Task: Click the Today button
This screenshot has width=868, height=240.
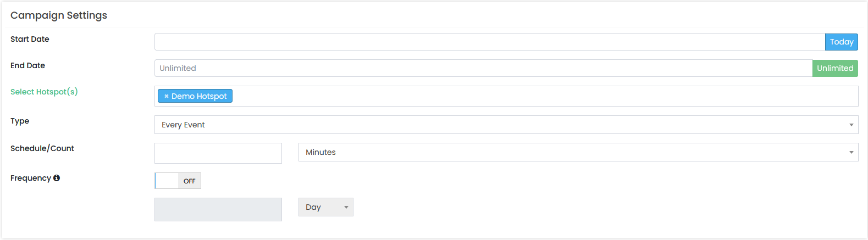Action: tap(842, 42)
